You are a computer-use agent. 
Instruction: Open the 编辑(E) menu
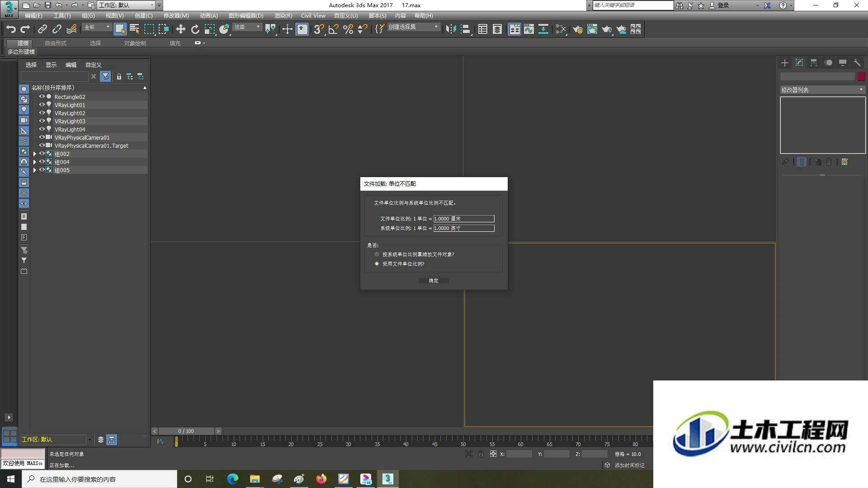tap(33, 16)
